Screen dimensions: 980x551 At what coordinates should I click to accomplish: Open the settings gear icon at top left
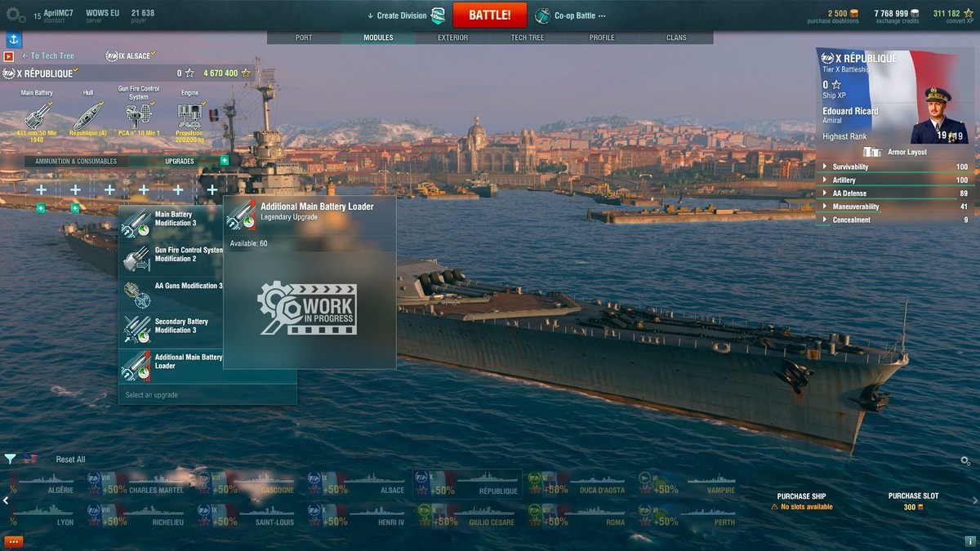pyautogui.click(x=16, y=15)
